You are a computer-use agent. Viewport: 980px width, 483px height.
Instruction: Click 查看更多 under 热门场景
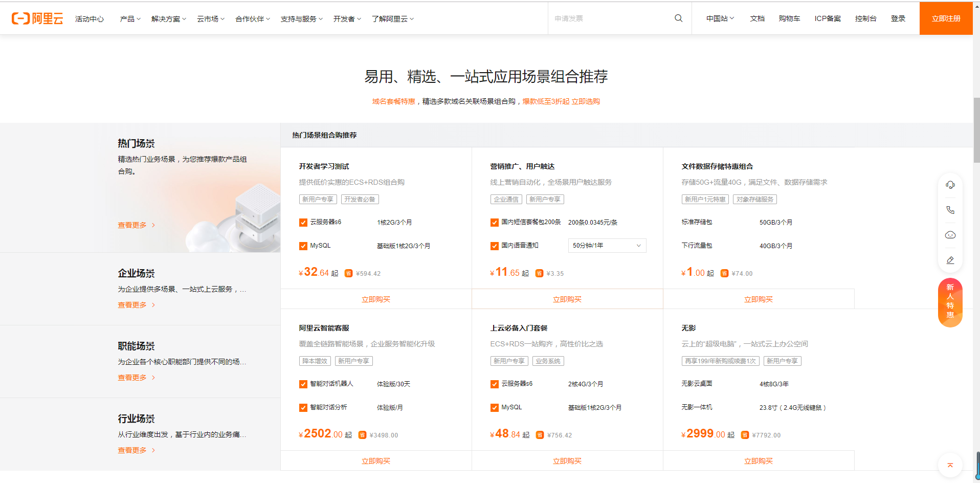point(136,225)
